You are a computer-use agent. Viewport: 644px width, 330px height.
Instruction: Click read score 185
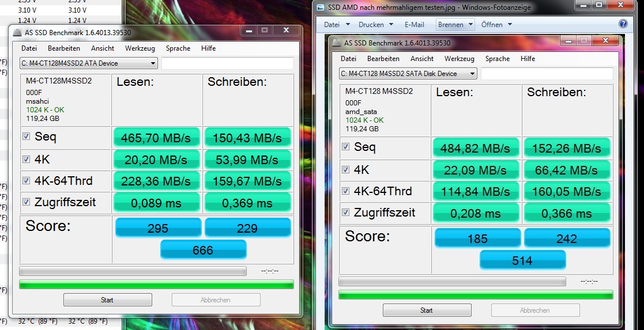(x=477, y=238)
